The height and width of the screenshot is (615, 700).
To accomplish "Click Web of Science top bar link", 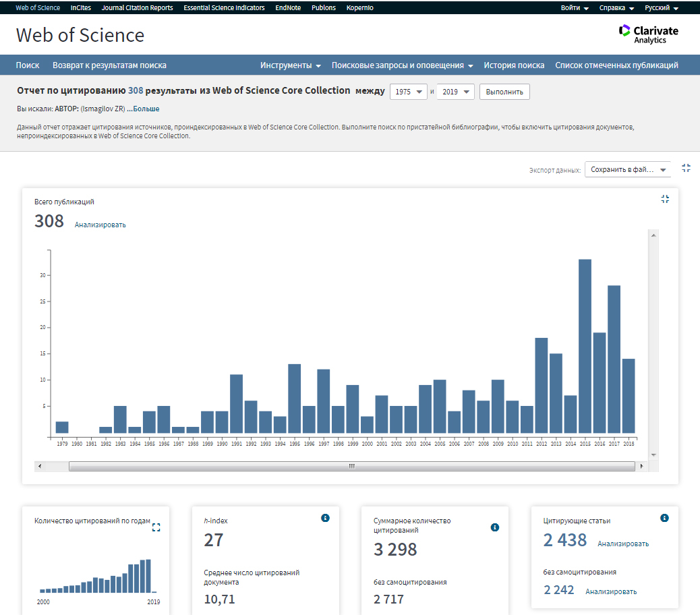I will tap(38, 8).
